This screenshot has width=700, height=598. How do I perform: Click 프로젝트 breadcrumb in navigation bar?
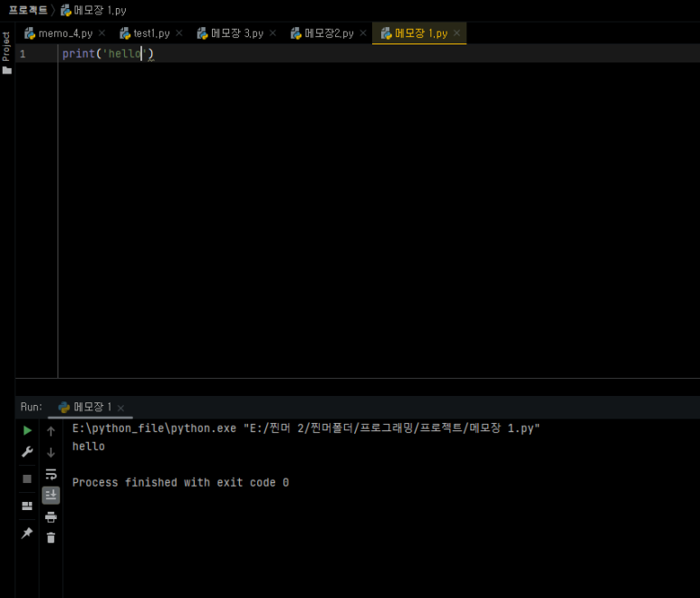pos(28,10)
